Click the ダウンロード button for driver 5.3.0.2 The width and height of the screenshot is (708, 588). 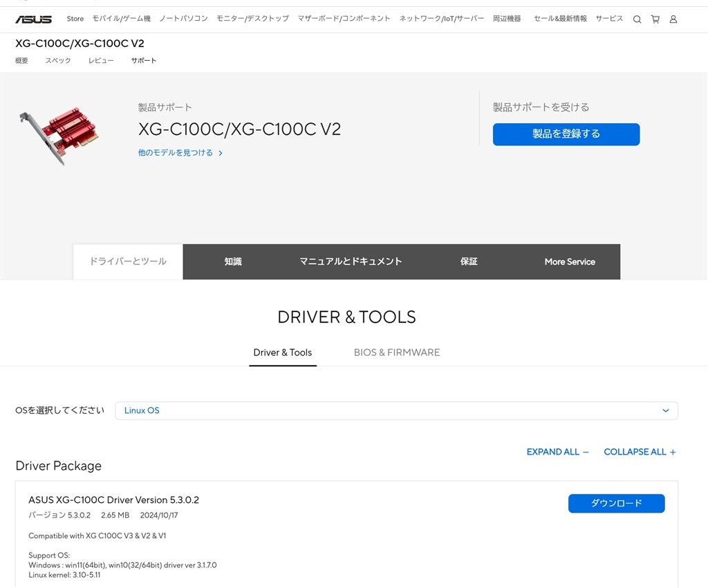(616, 504)
